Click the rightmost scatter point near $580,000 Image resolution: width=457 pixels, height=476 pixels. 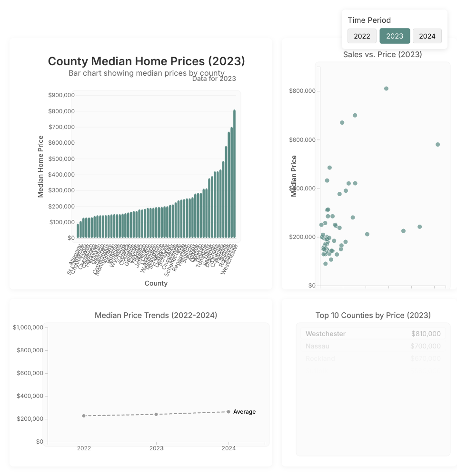(437, 144)
